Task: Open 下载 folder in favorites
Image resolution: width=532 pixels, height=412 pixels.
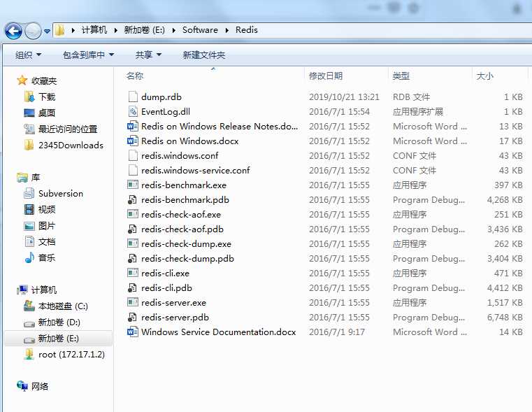Action: pyautogui.click(x=47, y=97)
